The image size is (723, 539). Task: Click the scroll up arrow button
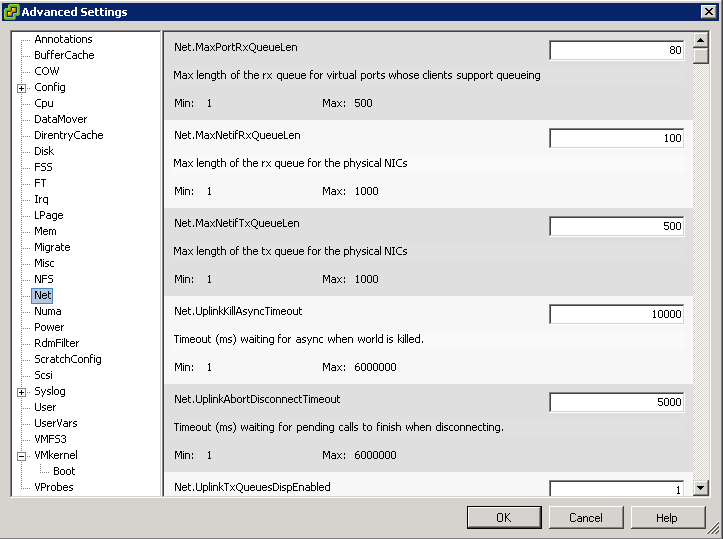click(x=700, y=40)
